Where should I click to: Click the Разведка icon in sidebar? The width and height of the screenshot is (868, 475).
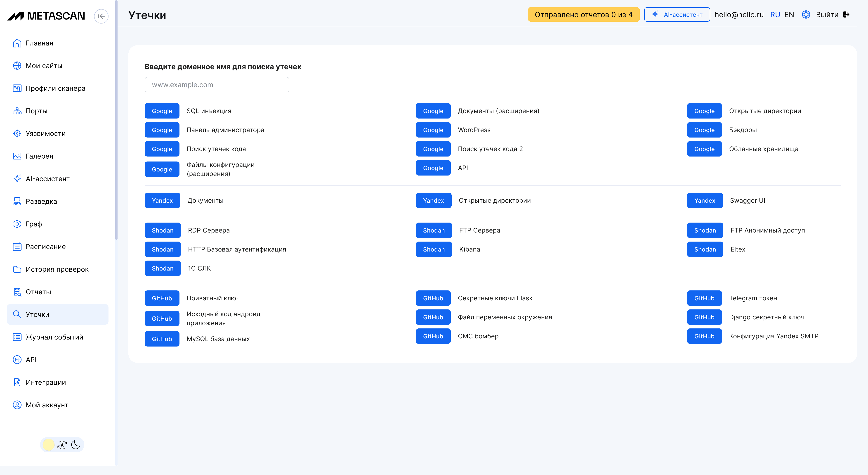click(17, 201)
